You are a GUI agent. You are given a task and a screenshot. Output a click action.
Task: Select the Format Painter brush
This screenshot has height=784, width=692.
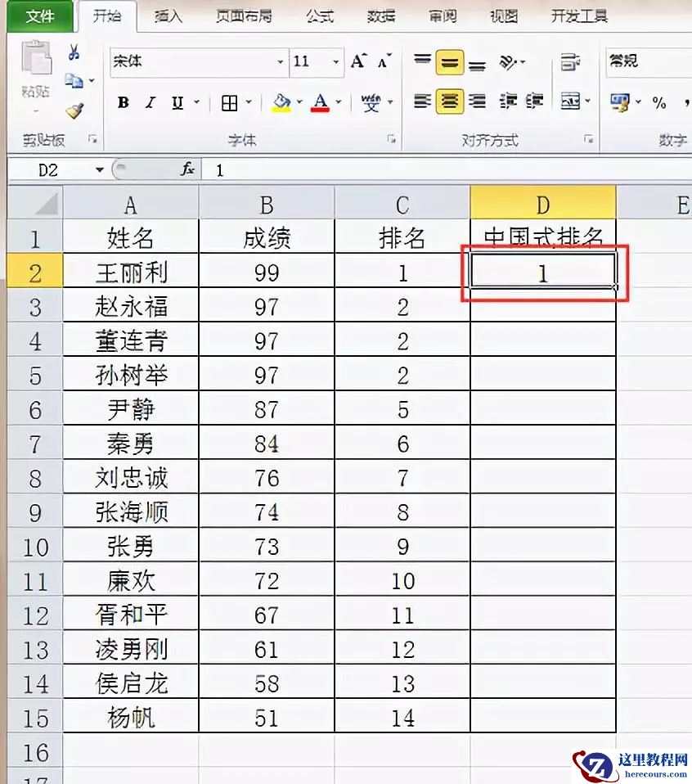click(74, 110)
